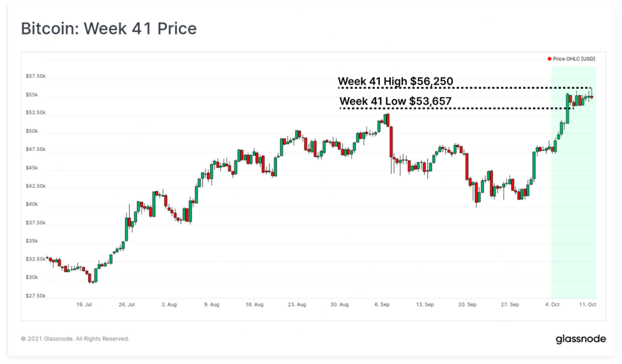Click the Bitcoin: Week 41 Price title
This screenshot has height=364, width=622.
(x=109, y=29)
